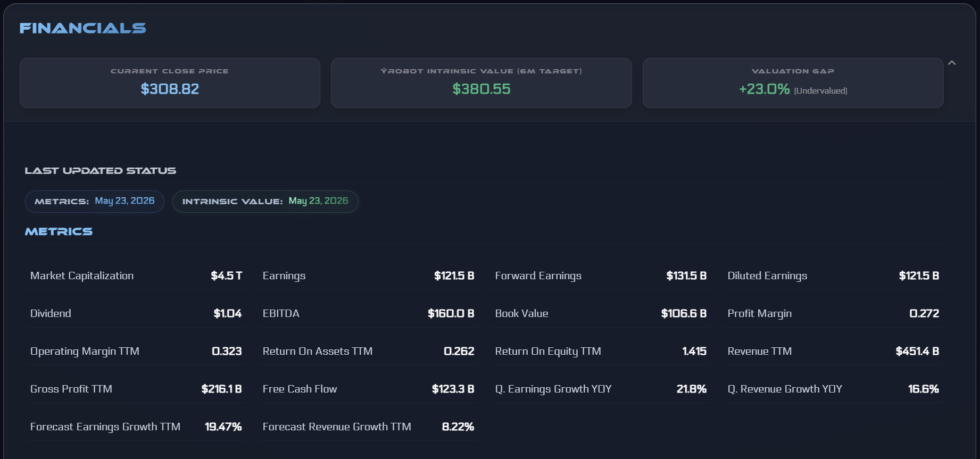Select the Operating Margin TTM label
The height and width of the screenshot is (459, 980).
coord(85,351)
